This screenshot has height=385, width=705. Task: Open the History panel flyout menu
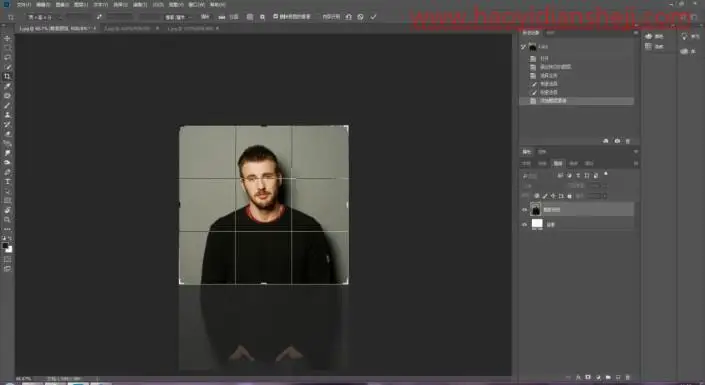pyautogui.click(x=635, y=33)
